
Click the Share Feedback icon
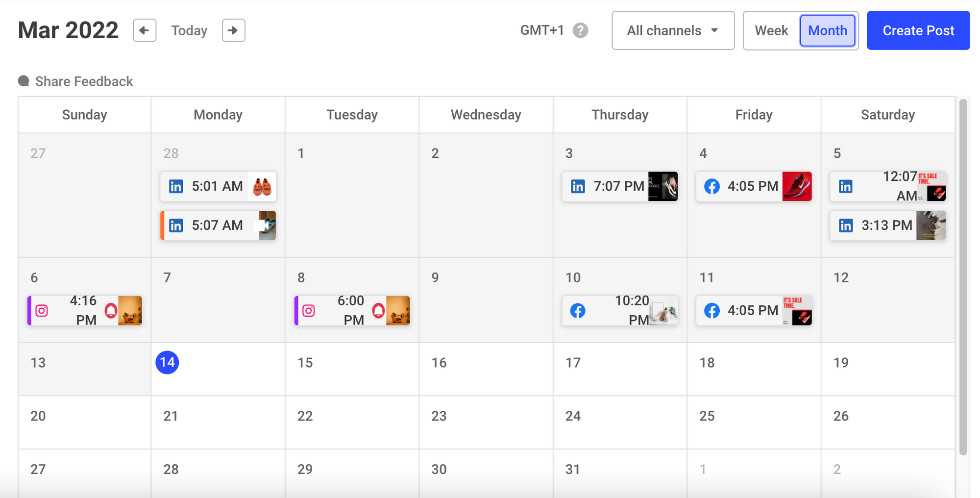pos(23,81)
